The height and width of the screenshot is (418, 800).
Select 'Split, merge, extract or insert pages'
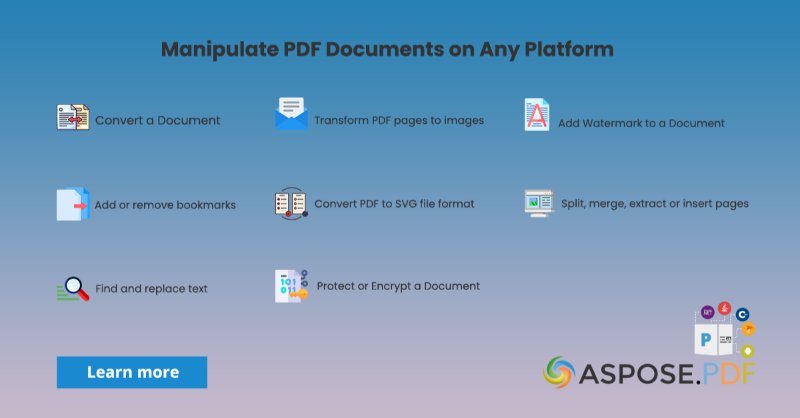click(x=655, y=204)
